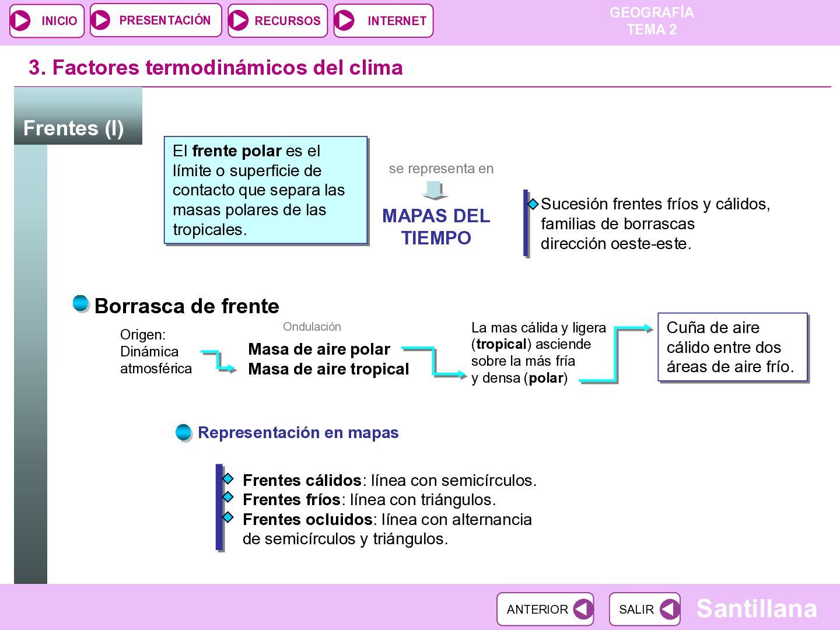Click the blue sphere beside Representación en mapas
This screenshot has width=840, height=630.
(184, 433)
